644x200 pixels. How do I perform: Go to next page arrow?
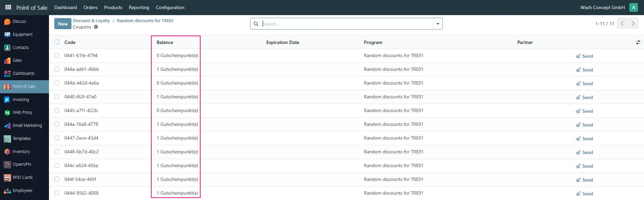coord(633,23)
